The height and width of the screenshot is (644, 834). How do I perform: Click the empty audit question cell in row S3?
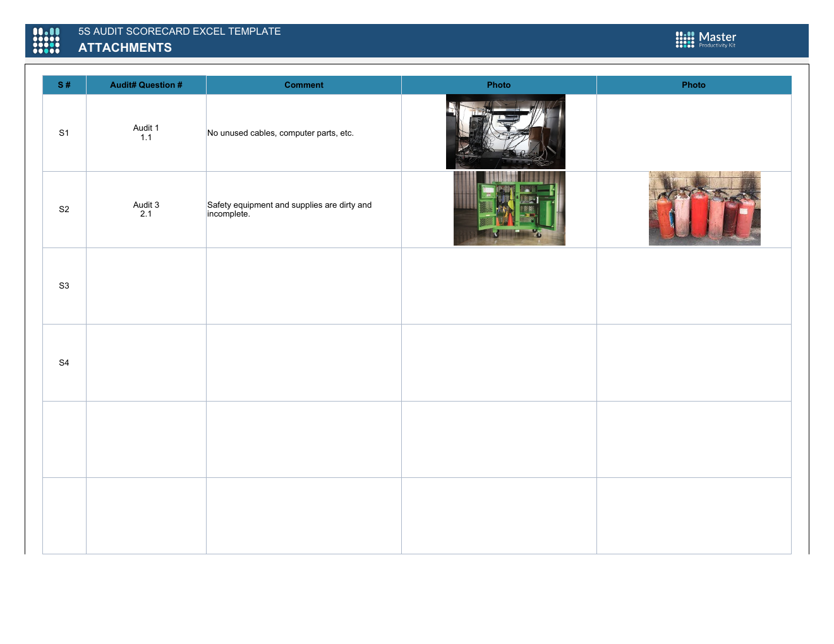tap(146, 286)
